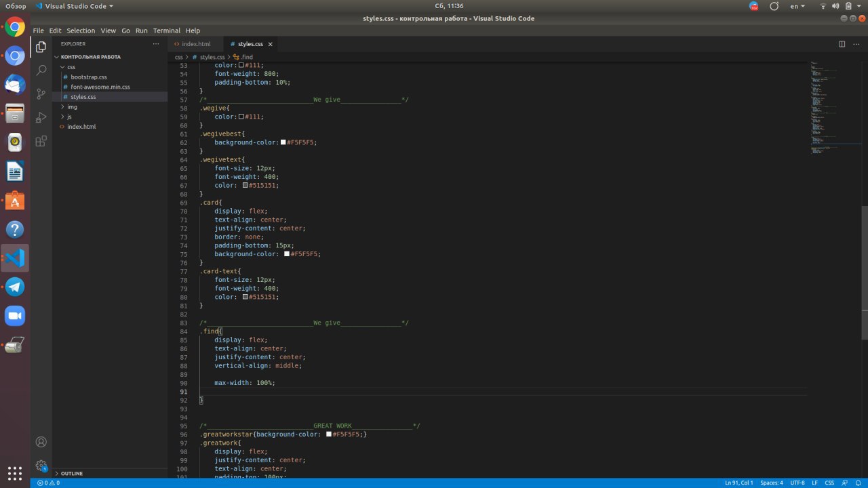Viewport: 868px width, 488px height.
Task: Click the Split Editor icon
Action: 842,44
